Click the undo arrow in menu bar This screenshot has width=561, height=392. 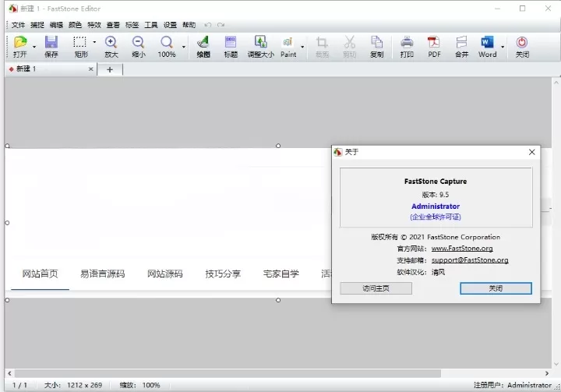(x=207, y=25)
